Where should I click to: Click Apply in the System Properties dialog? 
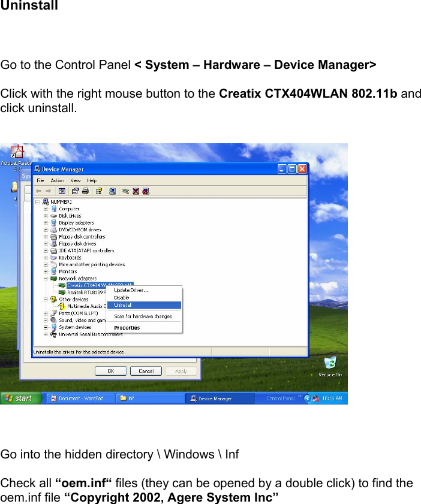tap(181, 371)
